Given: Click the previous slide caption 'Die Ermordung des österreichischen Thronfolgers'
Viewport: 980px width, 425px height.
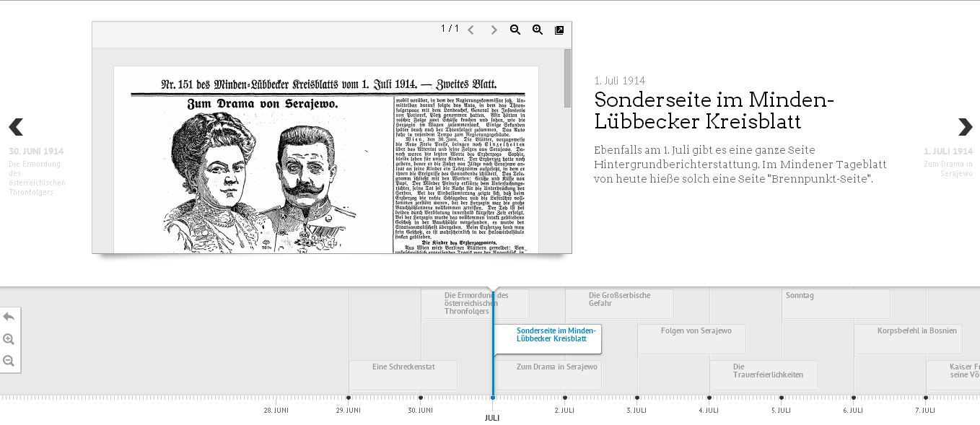Looking at the screenshot, I should click(37, 178).
